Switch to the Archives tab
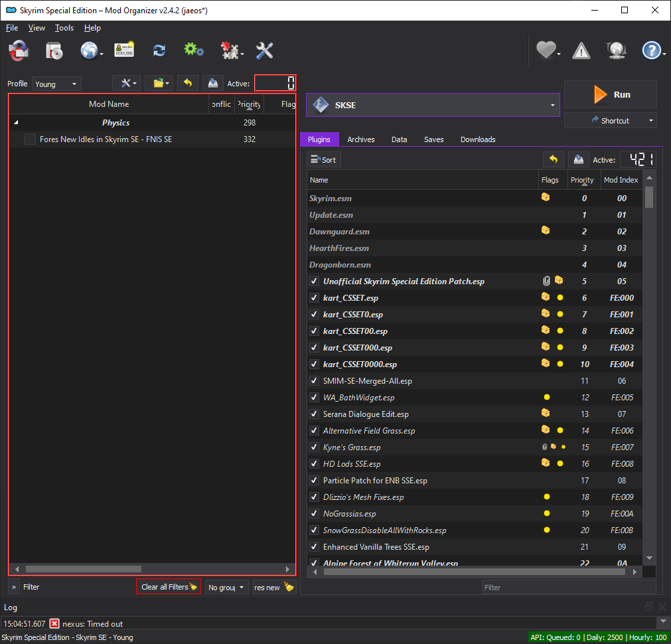Screen dimensions: 671x644 point(361,139)
